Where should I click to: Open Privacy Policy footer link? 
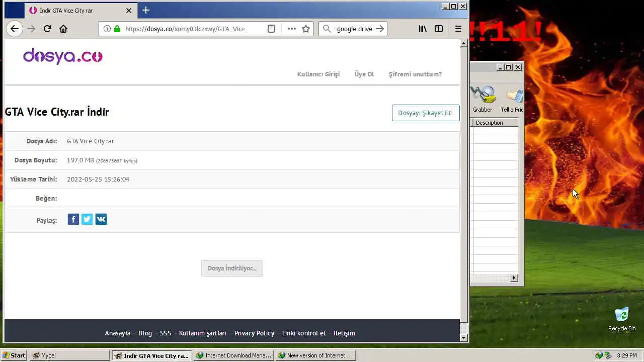click(x=254, y=333)
